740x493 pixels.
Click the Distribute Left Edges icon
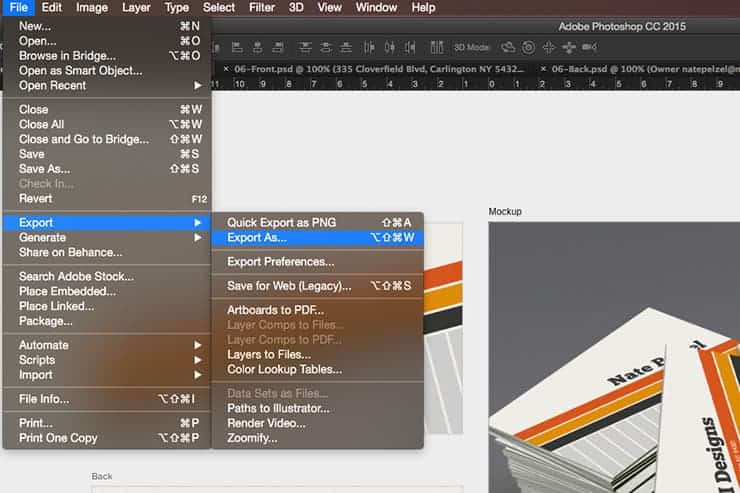click(369, 47)
